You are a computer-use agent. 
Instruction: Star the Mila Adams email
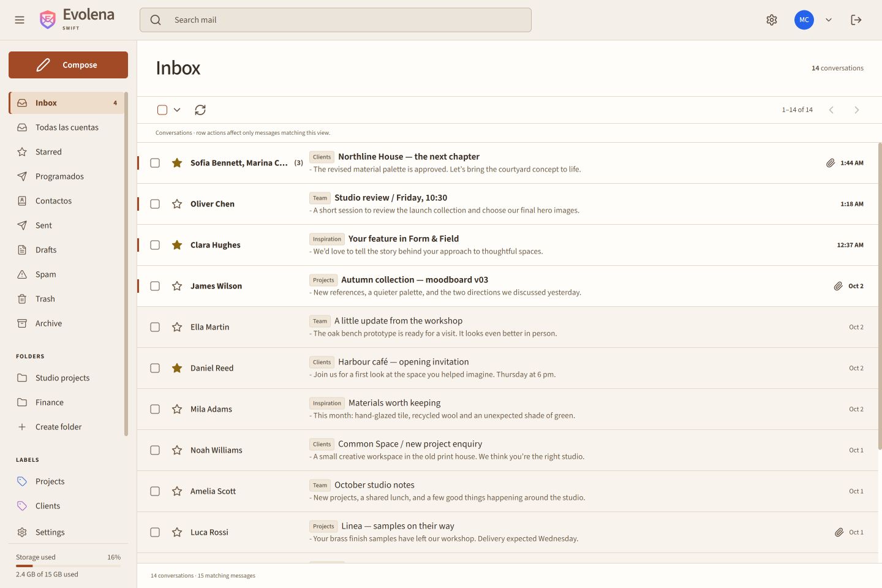(177, 409)
